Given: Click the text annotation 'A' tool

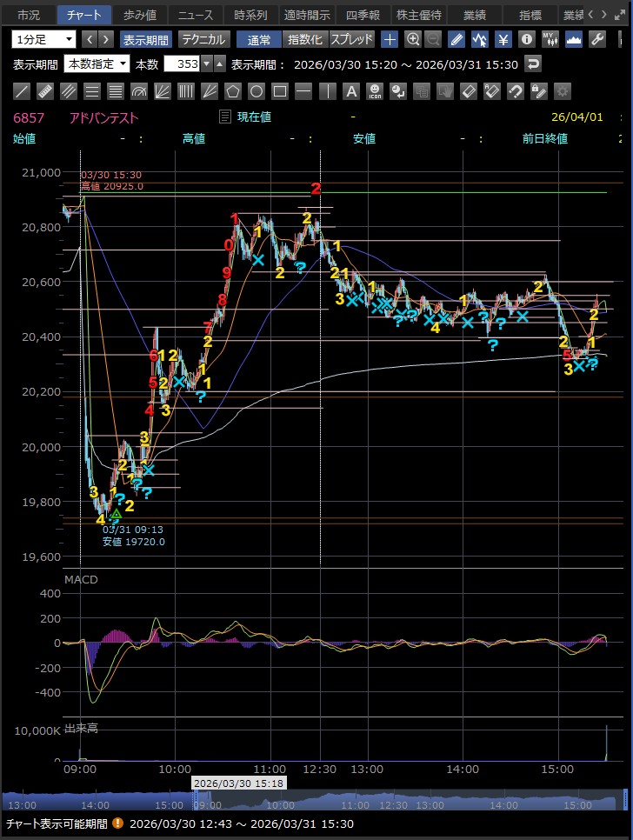Looking at the screenshot, I should (x=350, y=91).
